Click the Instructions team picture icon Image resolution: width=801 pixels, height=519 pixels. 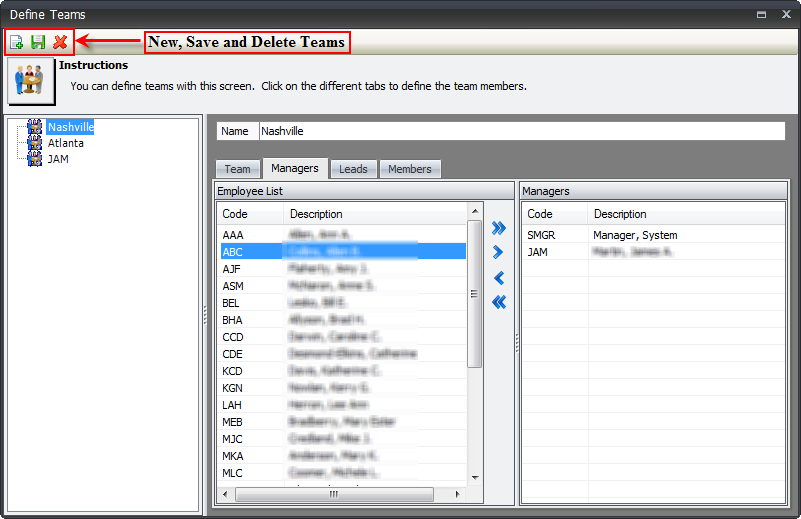(x=30, y=81)
